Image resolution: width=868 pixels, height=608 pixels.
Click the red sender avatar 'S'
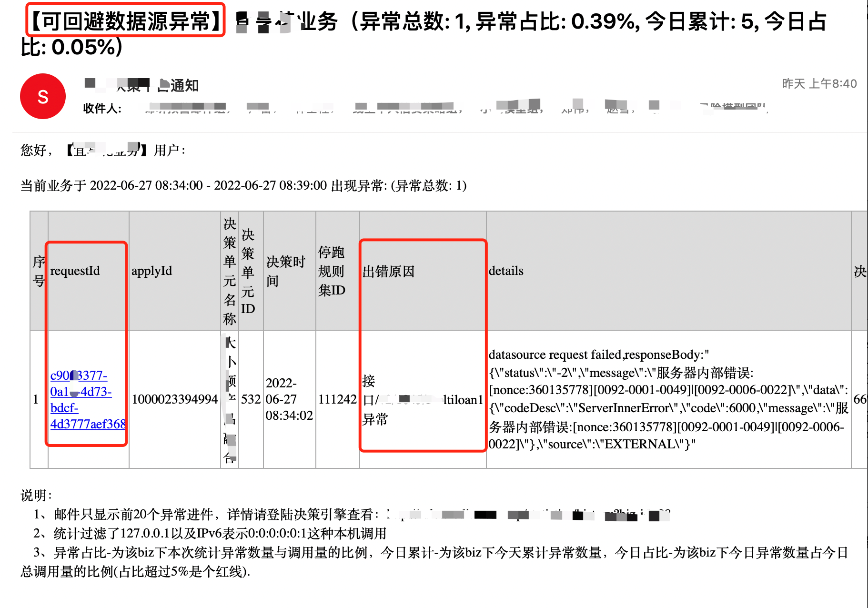(x=43, y=96)
